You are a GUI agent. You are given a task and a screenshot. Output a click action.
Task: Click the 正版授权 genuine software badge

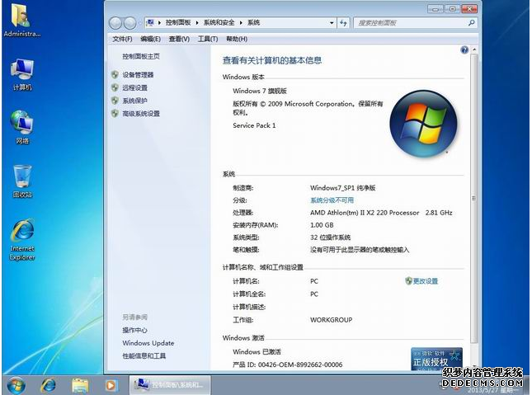coord(436,360)
